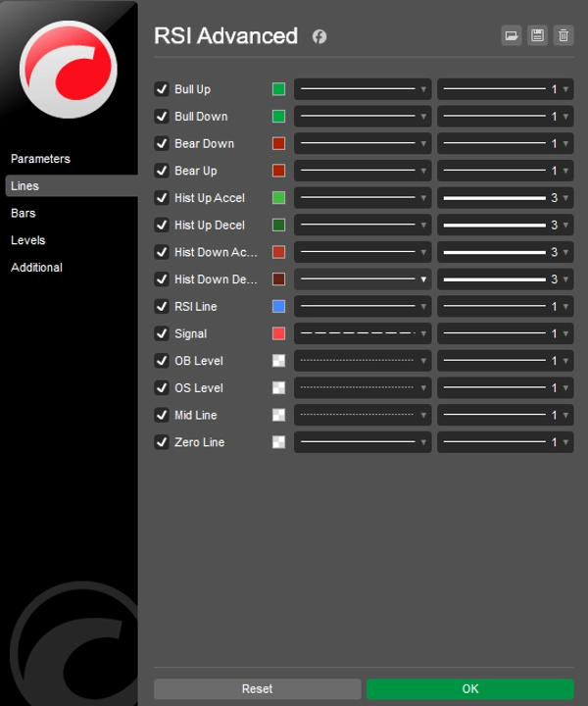Toggle the Hist Down Ac... checkbox
This screenshot has width=588, height=706.
pos(162,252)
